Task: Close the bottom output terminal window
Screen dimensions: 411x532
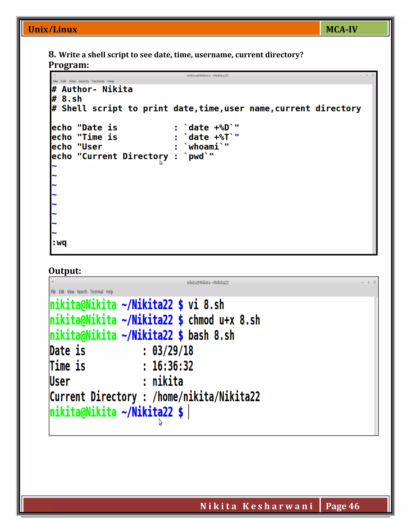Action: point(375,282)
